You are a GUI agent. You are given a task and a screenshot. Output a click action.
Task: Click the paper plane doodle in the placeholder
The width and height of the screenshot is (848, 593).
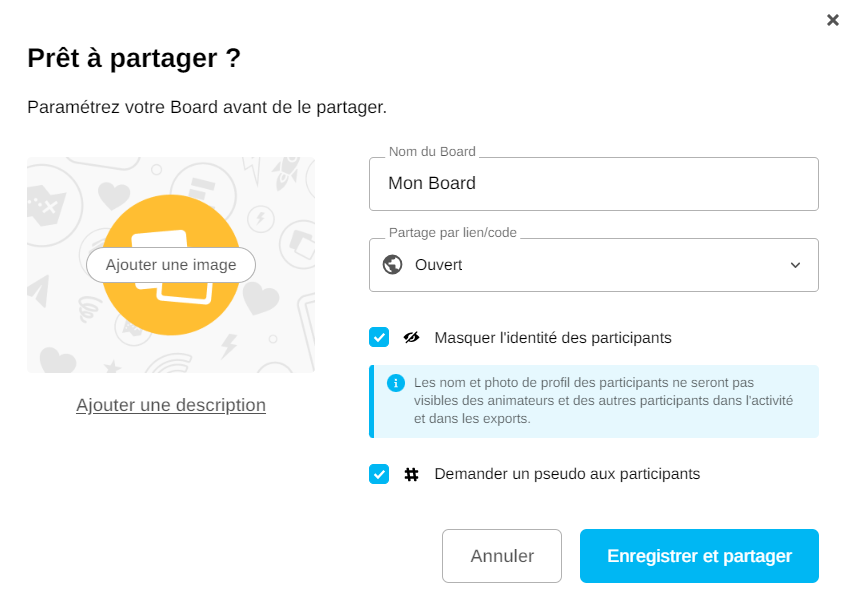(x=38, y=290)
